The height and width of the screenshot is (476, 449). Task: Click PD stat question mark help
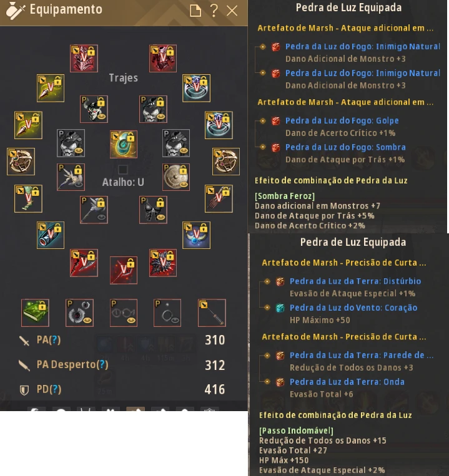55,389
